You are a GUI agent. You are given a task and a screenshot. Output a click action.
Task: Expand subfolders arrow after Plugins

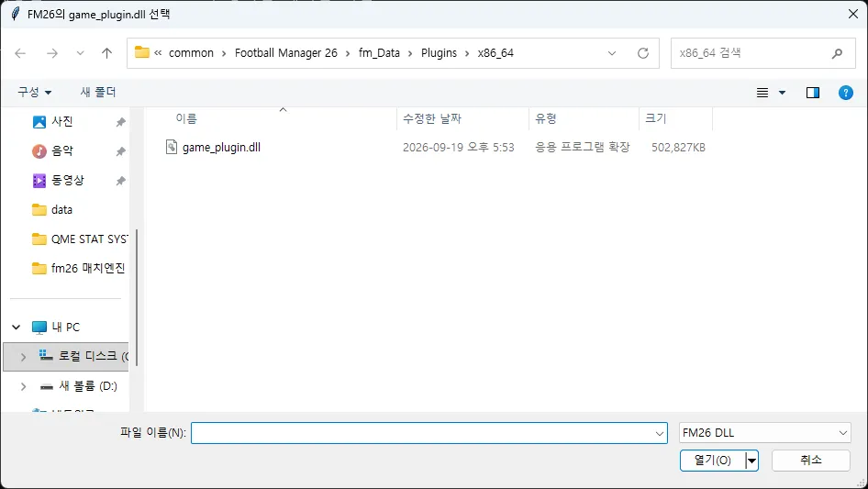click(467, 54)
